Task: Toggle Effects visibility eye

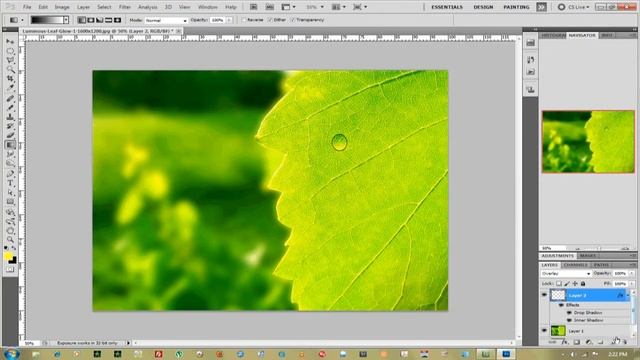Action: point(561,305)
